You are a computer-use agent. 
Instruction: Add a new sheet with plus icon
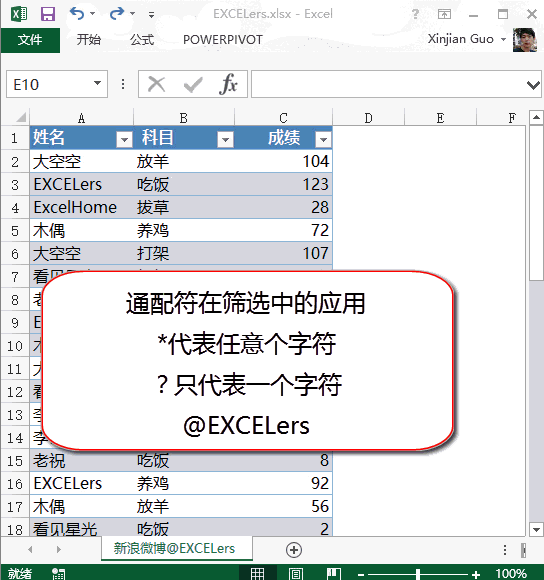[294, 550]
